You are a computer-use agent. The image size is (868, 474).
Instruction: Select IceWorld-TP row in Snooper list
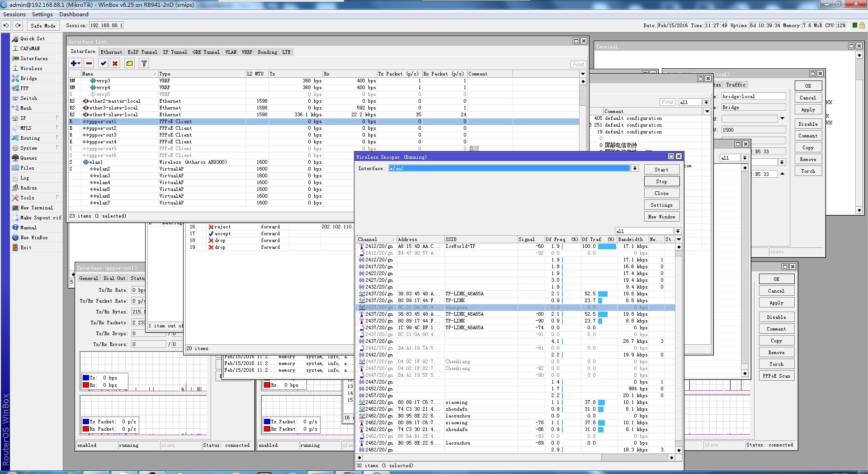(516, 246)
